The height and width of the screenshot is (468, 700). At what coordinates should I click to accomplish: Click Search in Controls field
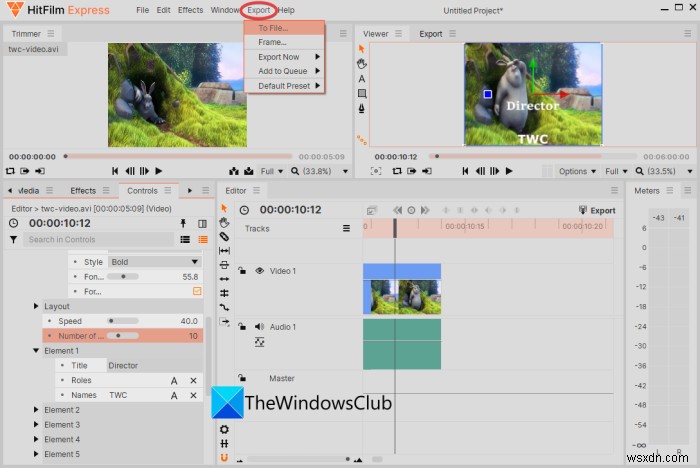pyautogui.click(x=98, y=240)
